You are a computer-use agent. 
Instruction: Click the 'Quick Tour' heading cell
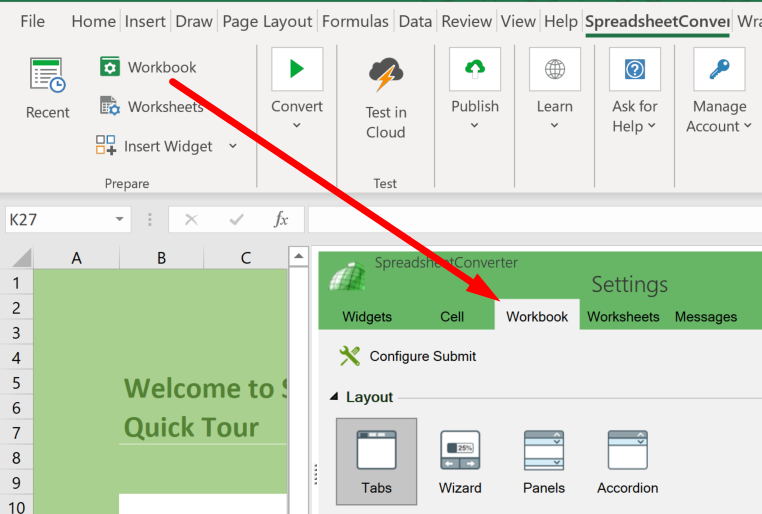pyautogui.click(x=191, y=427)
